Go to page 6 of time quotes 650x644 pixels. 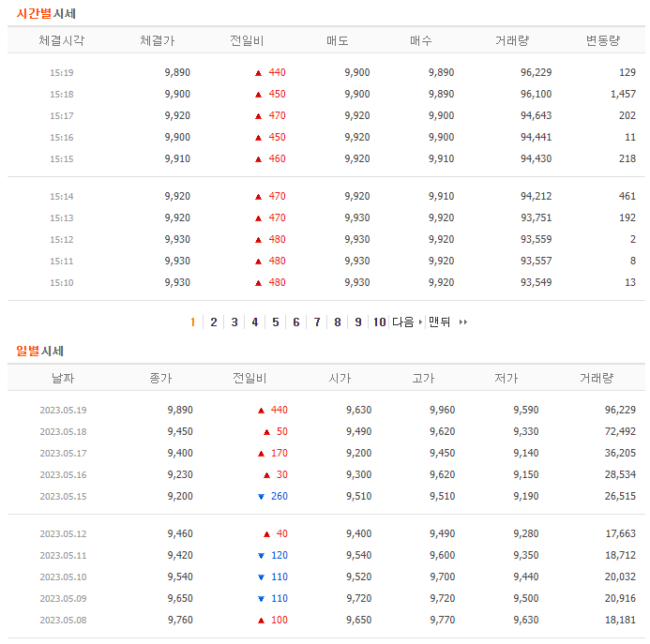[296, 322]
